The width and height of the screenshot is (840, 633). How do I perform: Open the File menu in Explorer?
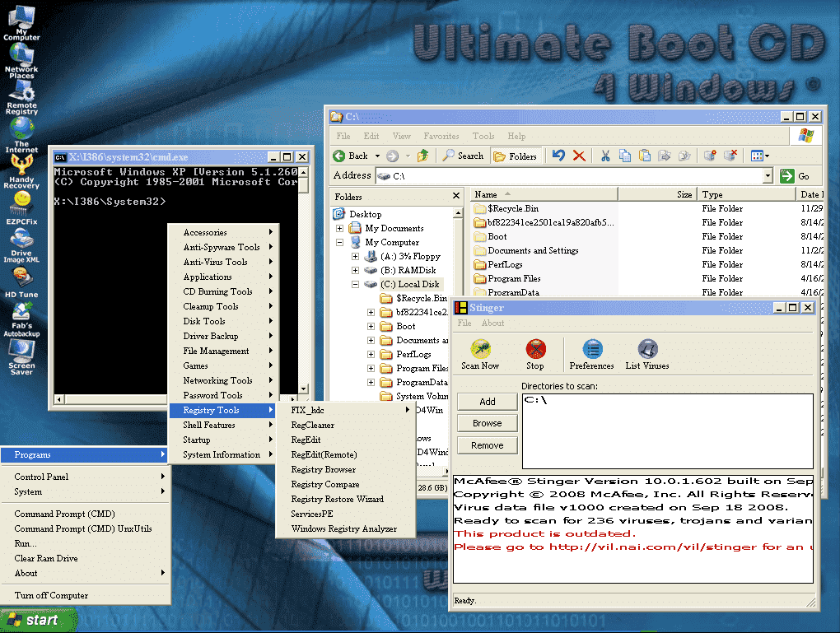click(x=343, y=136)
